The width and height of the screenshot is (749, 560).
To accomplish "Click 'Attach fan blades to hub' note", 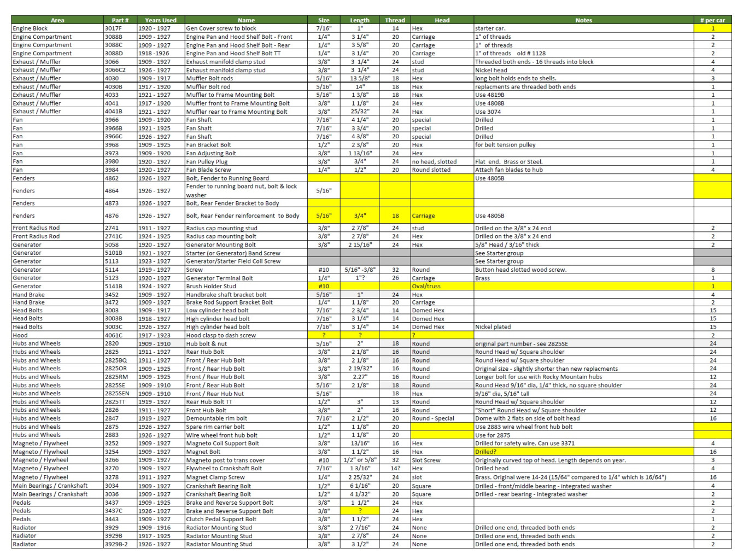I will pos(509,170).
